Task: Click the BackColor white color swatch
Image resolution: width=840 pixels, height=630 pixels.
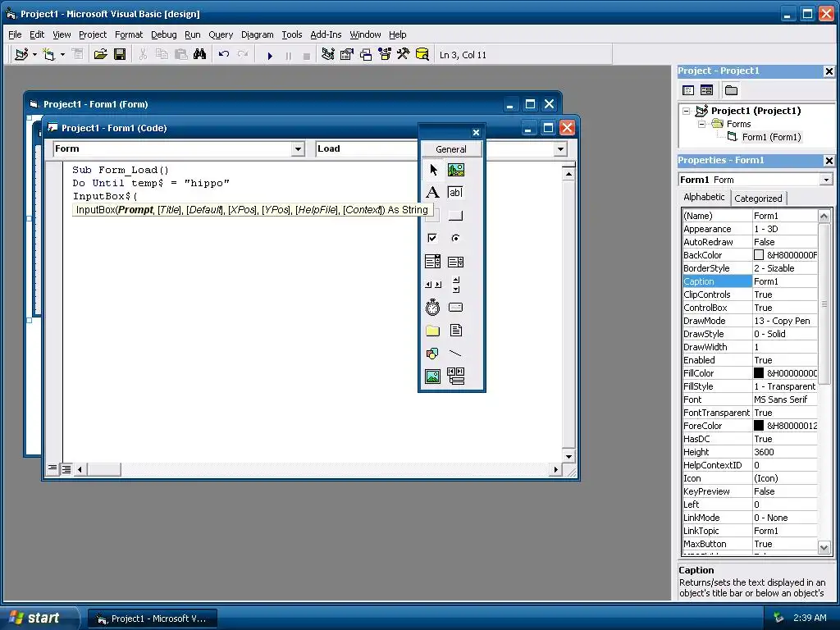Action: pos(759,255)
